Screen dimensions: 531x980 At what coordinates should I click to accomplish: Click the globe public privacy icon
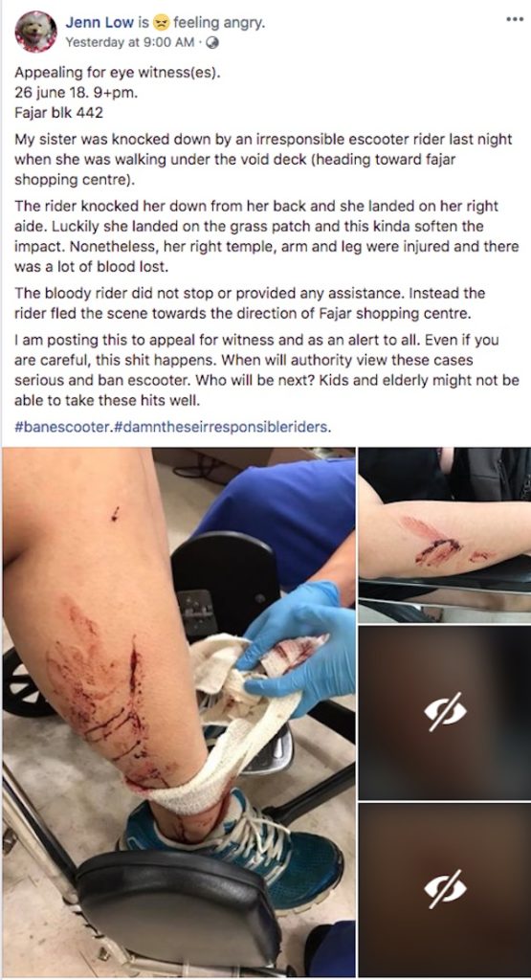[x=212, y=42]
